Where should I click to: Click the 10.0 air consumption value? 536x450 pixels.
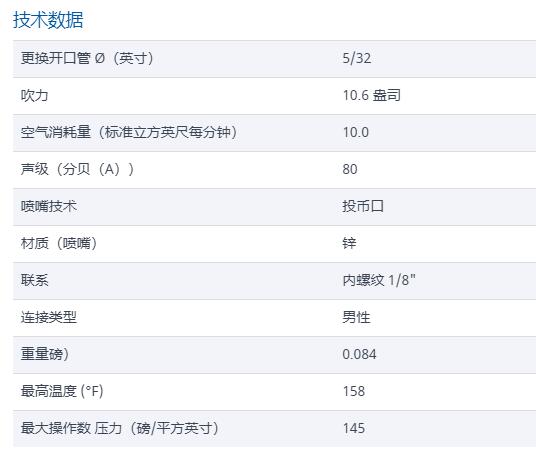[356, 132]
